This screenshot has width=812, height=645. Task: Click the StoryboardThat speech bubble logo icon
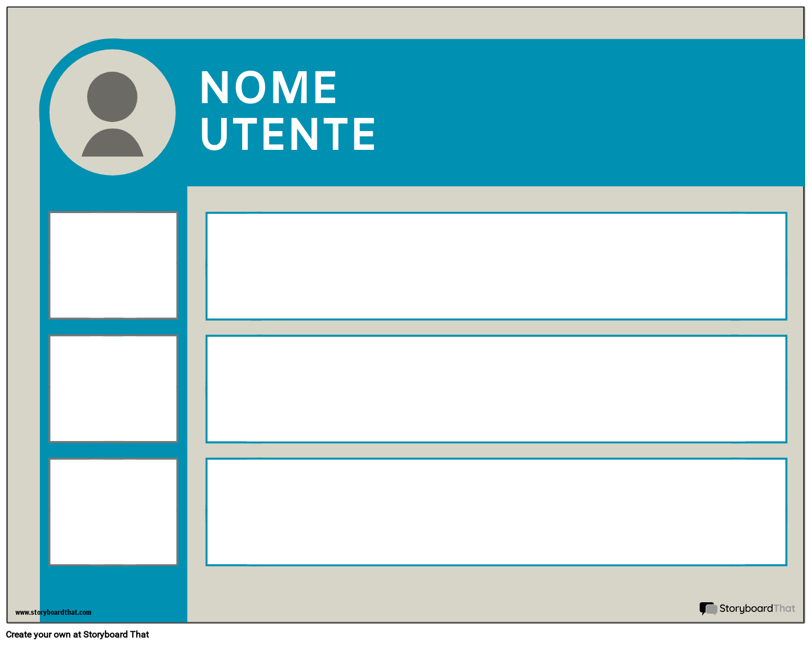708,609
